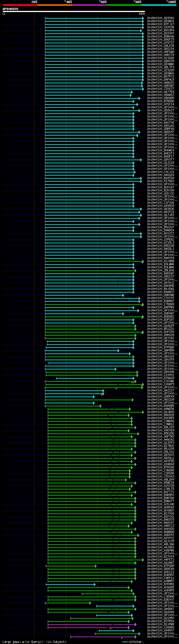The width and height of the screenshot is (179, 644).
Task: Select the UniRef100_Q9LK38 label
Action: (x=161, y=46)
